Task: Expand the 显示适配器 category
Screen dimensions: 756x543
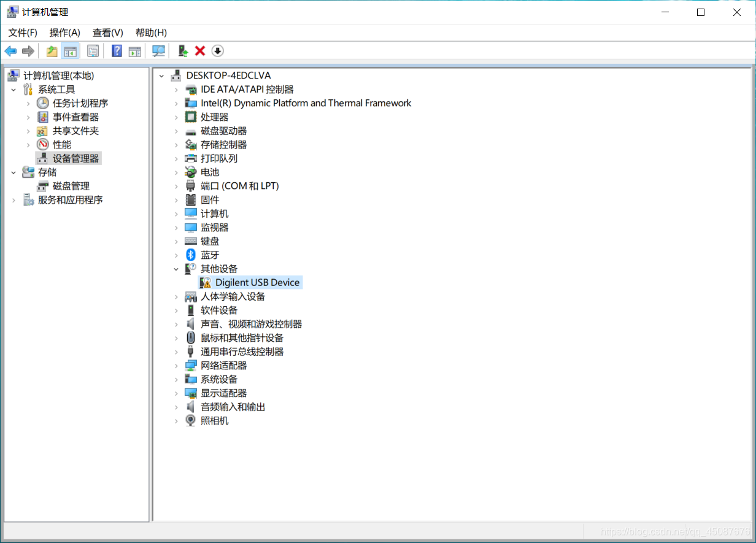Action: pos(176,393)
